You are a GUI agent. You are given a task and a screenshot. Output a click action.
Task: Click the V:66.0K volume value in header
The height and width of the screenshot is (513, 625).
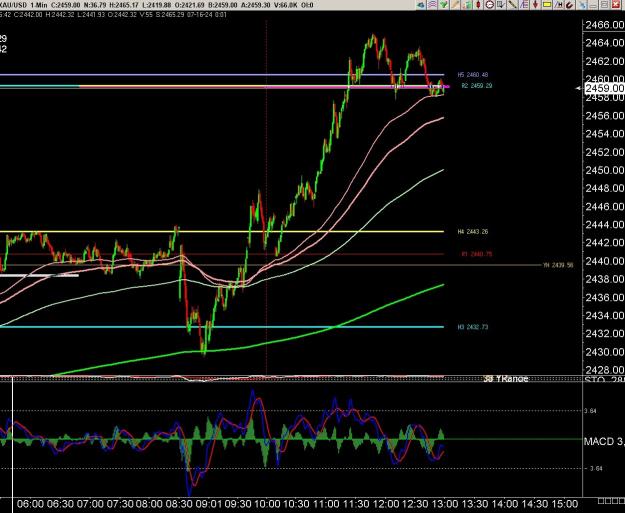(x=287, y=5)
